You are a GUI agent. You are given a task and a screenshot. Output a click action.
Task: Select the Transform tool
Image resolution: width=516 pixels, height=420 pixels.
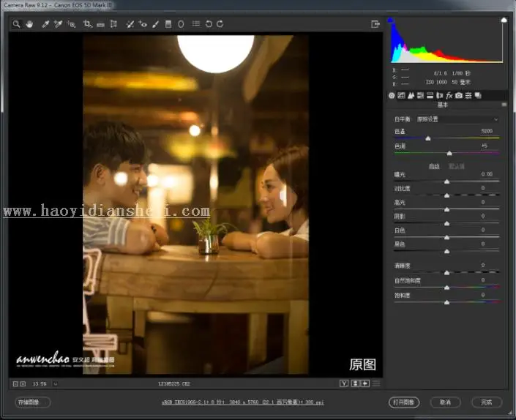click(x=113, y=24)
